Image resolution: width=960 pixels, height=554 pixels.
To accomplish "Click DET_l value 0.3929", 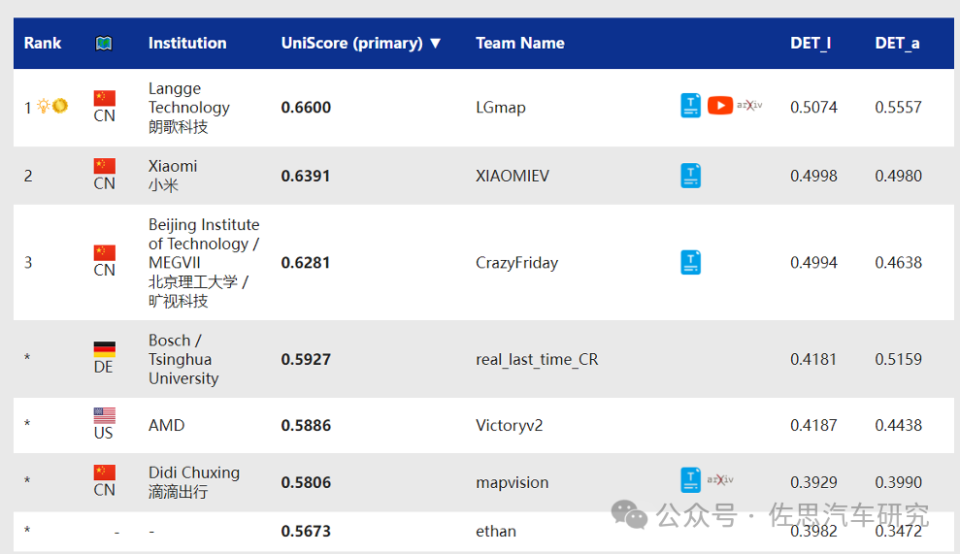I will click(x=814, y=482).
